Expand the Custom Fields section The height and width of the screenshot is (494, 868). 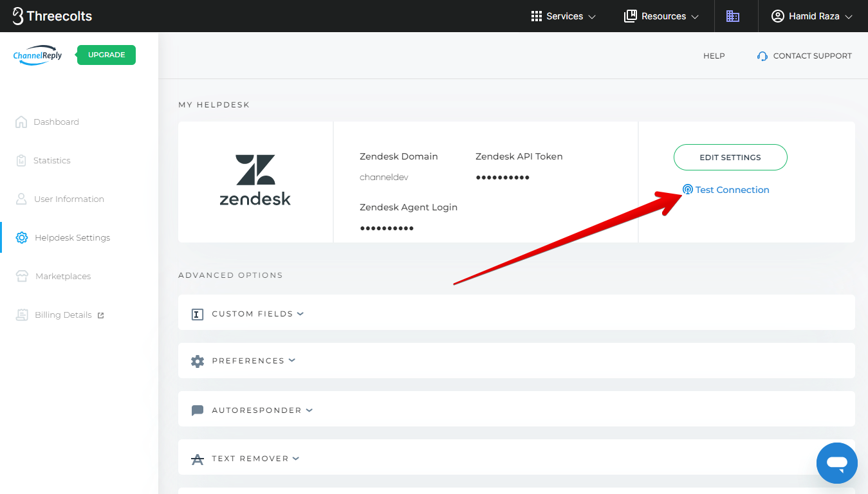pyautogui.click(x=517, y=313)
